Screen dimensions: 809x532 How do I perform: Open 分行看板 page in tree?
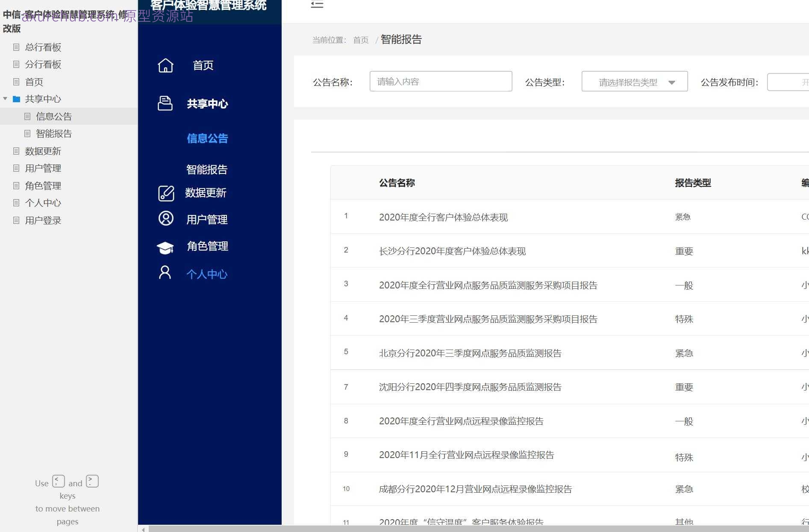[x=43, y=65]
